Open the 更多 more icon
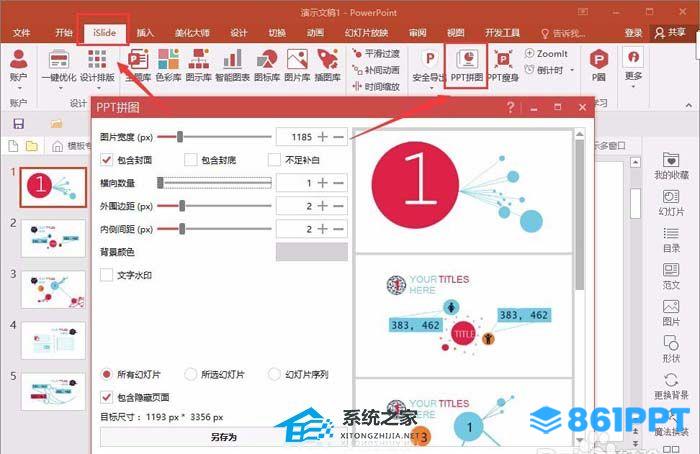Viewport: 700px width, 454px height. coord(633,57)
